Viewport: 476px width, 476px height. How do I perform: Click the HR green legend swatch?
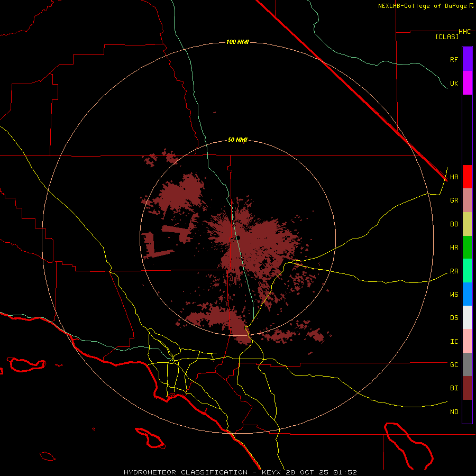[x=467, y=248]
